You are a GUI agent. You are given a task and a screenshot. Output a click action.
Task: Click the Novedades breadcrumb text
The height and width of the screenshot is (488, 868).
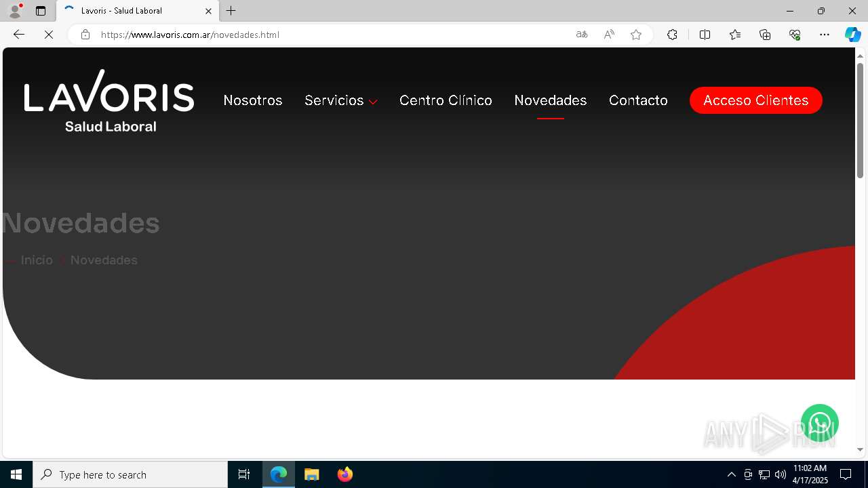tap(104, 260)
